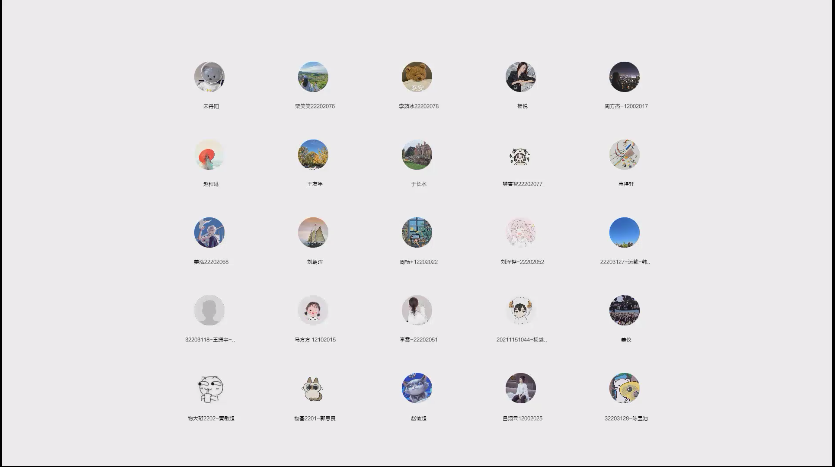Click the sailing ship painting avatar
Screen dimensions: 835x467
point(313,233)
